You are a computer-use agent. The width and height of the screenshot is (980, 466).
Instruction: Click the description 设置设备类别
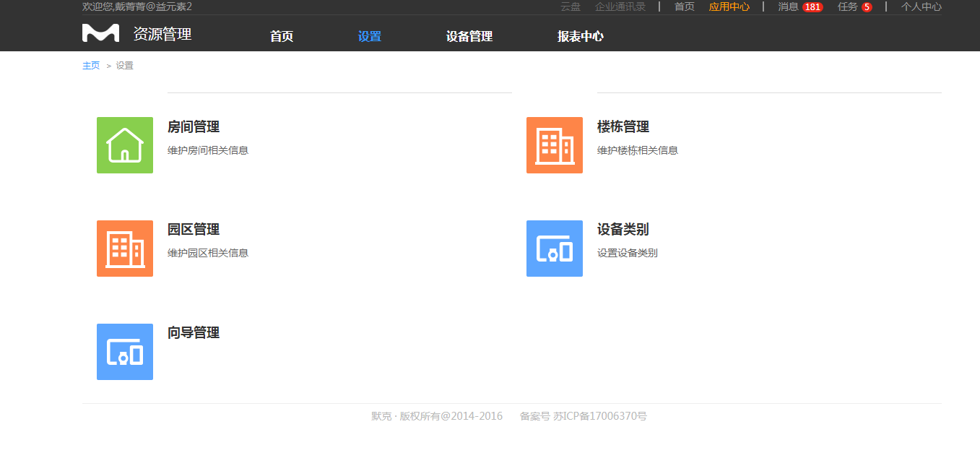tap(628, 253)
